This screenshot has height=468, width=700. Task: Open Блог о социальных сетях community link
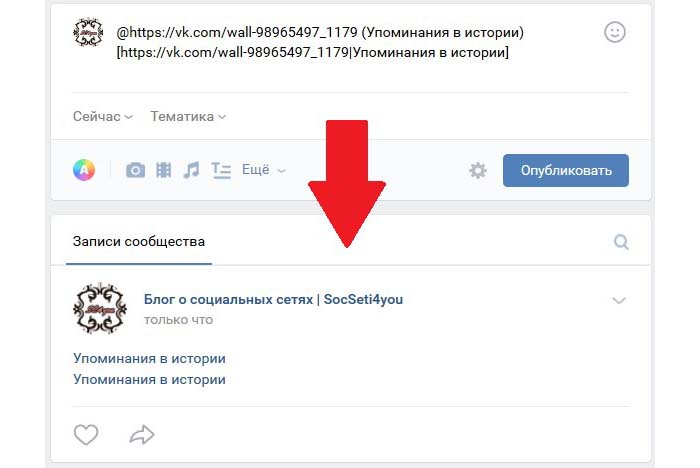coord(273,299)
